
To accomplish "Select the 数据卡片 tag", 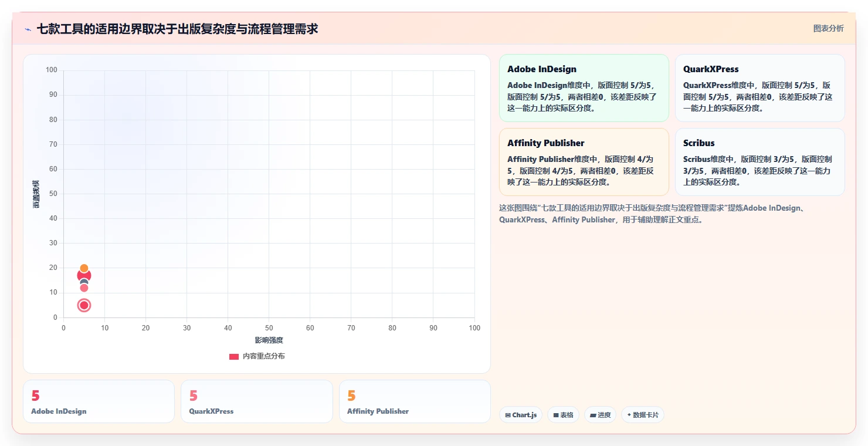I will (642, 415).
